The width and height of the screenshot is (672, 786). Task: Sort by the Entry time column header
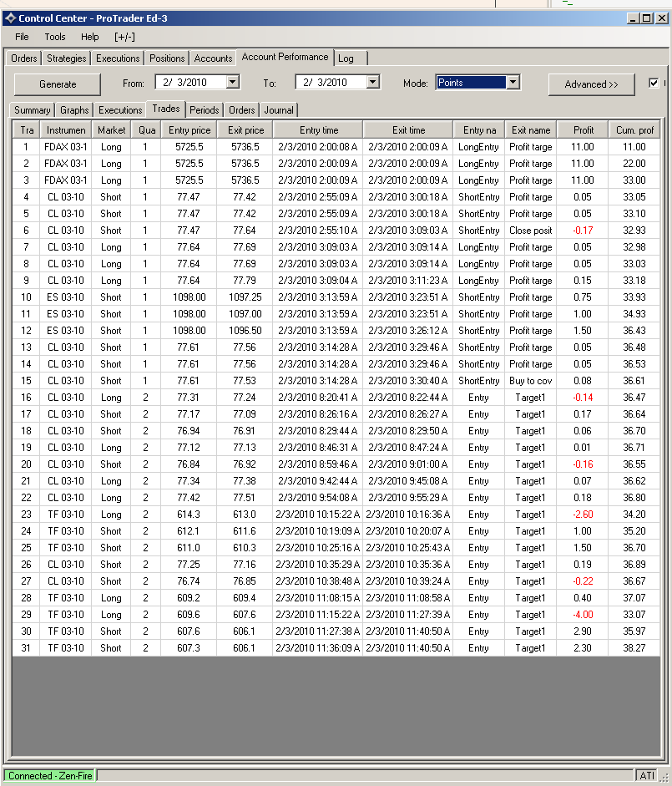click(x=319, y=130)
